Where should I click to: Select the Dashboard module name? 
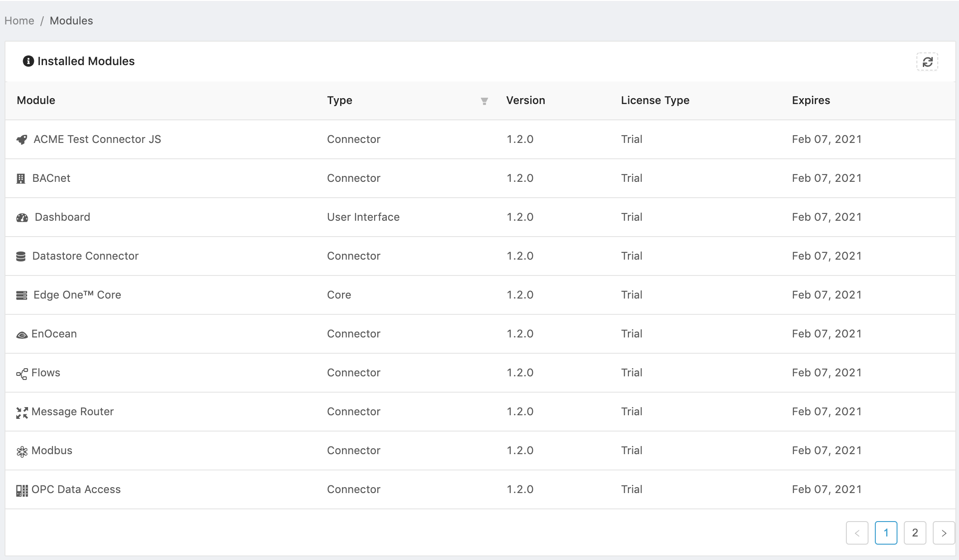click(x=62, y=217)
